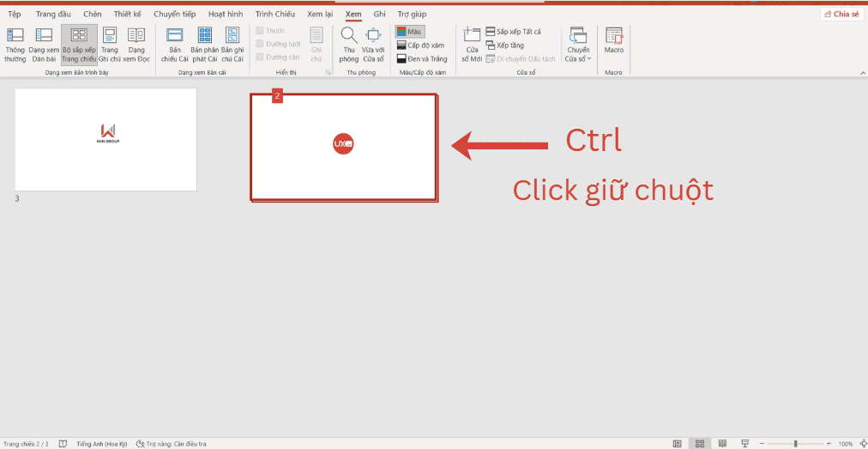
Task: Open Bản ghi chú Cái notes master
Action: (232, 45)
